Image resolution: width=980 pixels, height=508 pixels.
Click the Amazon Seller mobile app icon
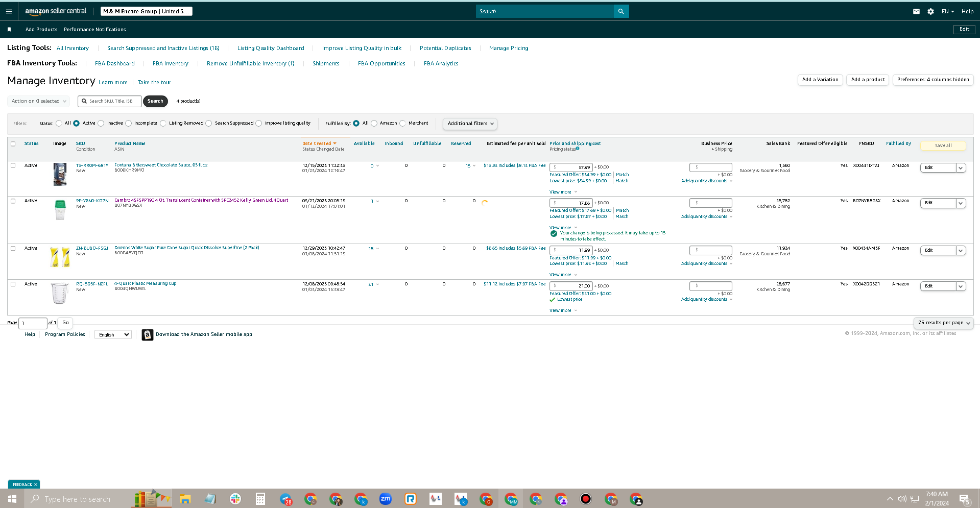[148, 334]
